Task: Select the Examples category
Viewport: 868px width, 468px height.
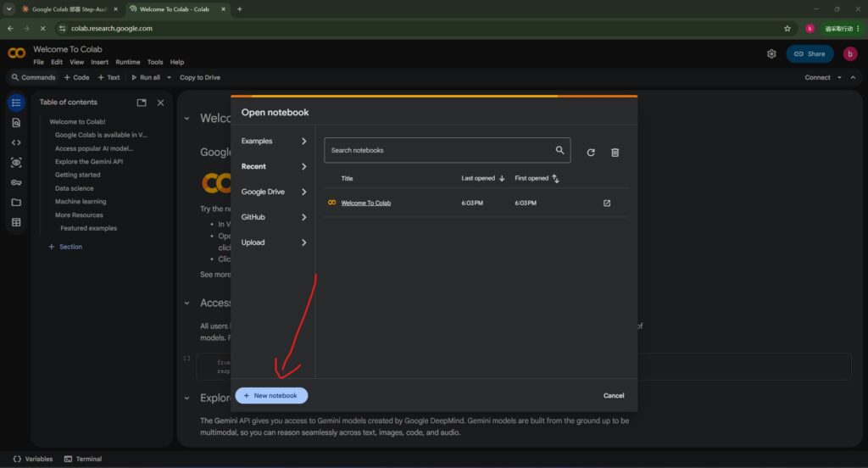Action: click(x=274, y=142)
